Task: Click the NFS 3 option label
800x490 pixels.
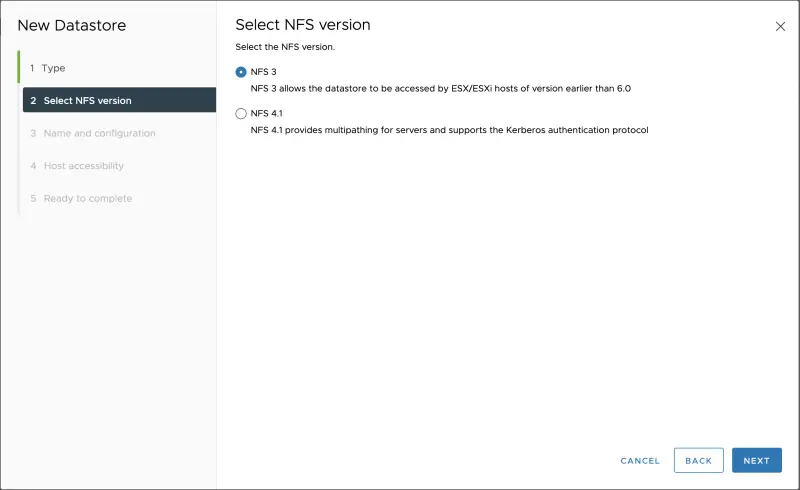Action: pyautogui.click(x=263, y=72)
